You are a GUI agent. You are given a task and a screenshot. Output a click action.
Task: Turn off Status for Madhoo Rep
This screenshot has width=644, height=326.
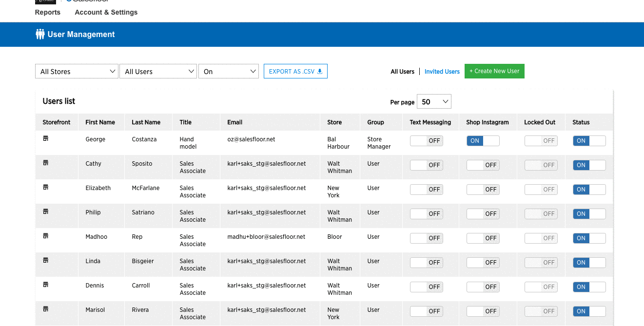pos(589,238)
